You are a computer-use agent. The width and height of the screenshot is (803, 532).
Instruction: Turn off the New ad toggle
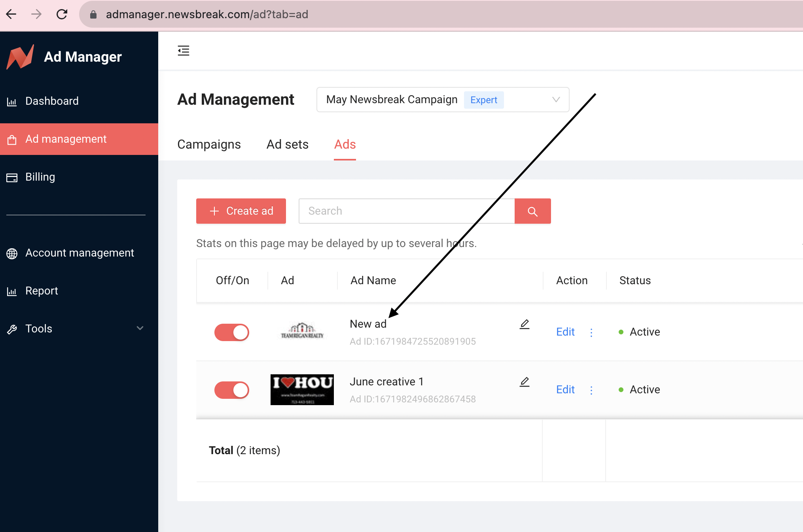click(x=232, y=332)
